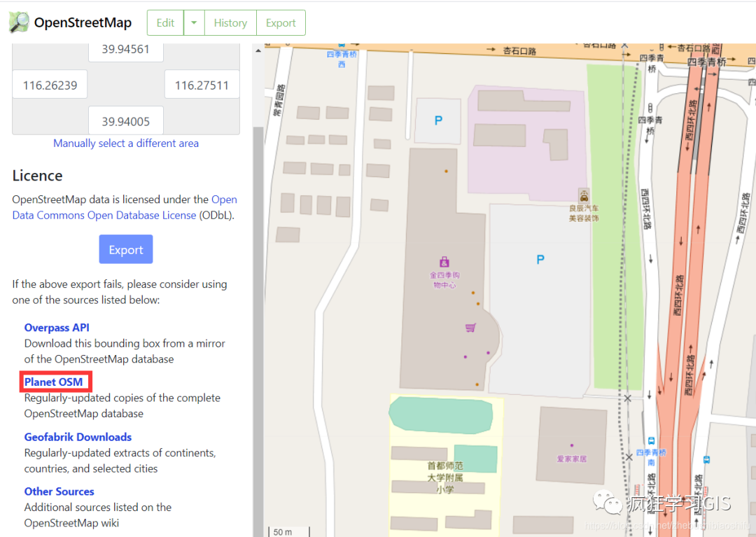This screenshot has width=756, height=537.
Task: Click the scroll-up arrow of sidebar
Action: (x=258, y=50)
